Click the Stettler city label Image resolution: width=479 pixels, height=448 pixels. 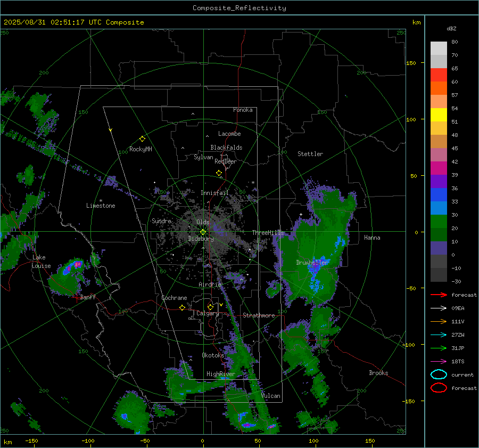pyautogui.click(x=310, y=154)
